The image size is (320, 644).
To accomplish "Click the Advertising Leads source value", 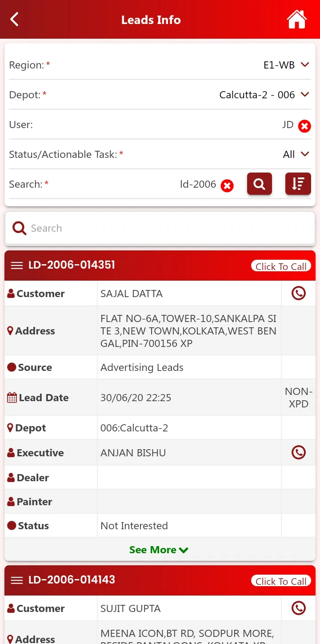I will click(x=142, y=367).
